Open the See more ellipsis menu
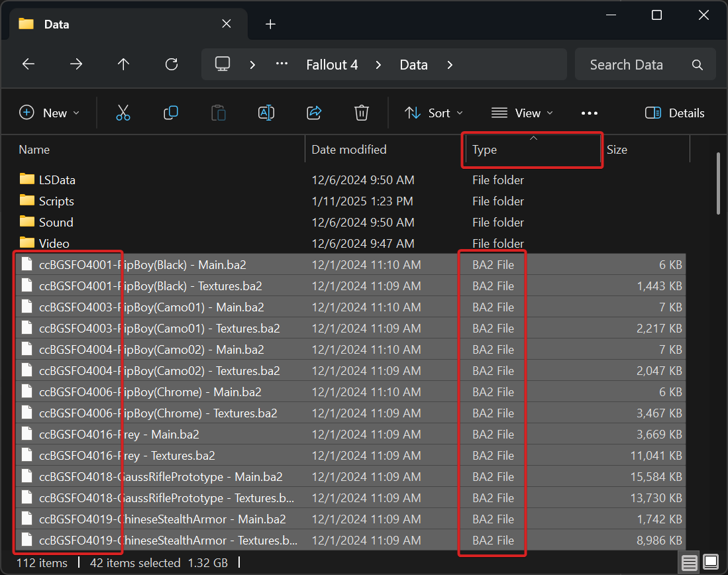Image resolution: width=728 pixels, height=575 pixels. (589, 113)
